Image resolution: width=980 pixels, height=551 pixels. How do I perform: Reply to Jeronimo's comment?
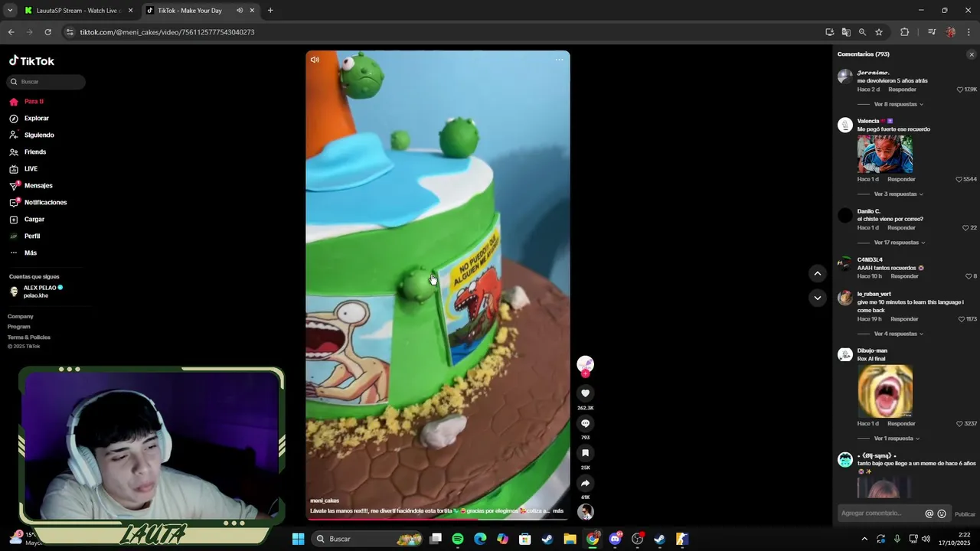coord(902,90)
